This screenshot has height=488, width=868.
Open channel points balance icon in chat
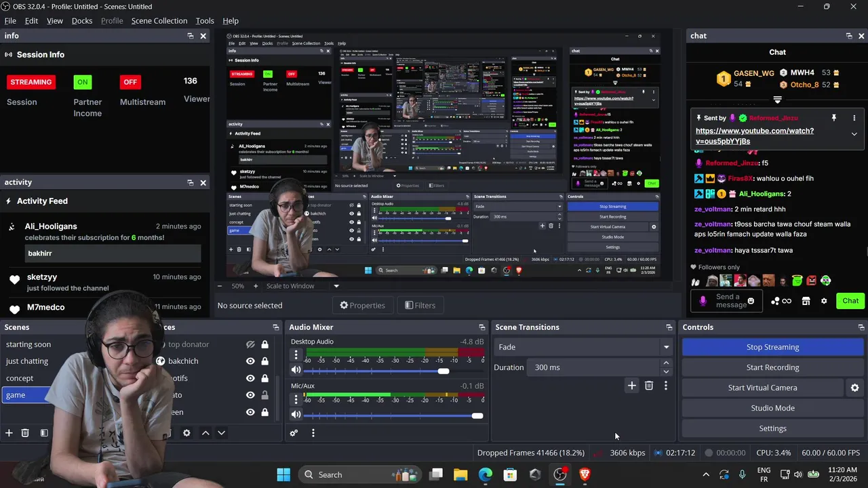pos(781,301)
